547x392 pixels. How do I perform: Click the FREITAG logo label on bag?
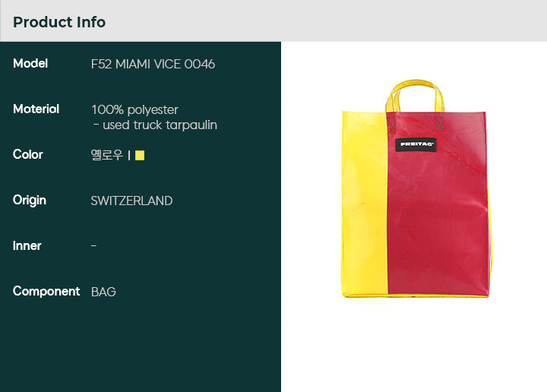click(416, 144)
